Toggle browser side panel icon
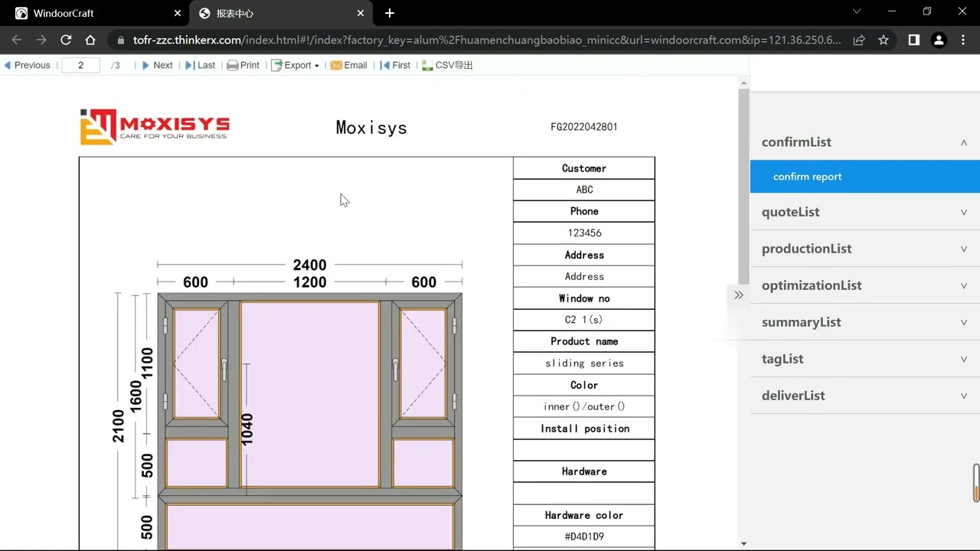The height and width of the screenshot is (551, 980). coord(913,40)
